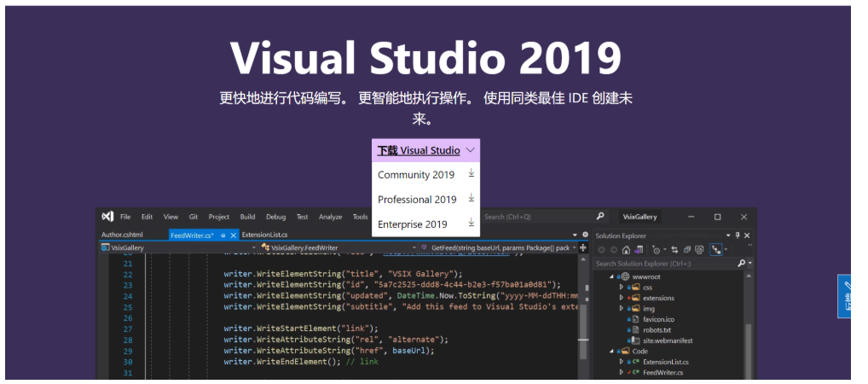This screenshot has height=384, width=868.
Task: Click the Show All Files icon
Action: click(x=699, y=249)
